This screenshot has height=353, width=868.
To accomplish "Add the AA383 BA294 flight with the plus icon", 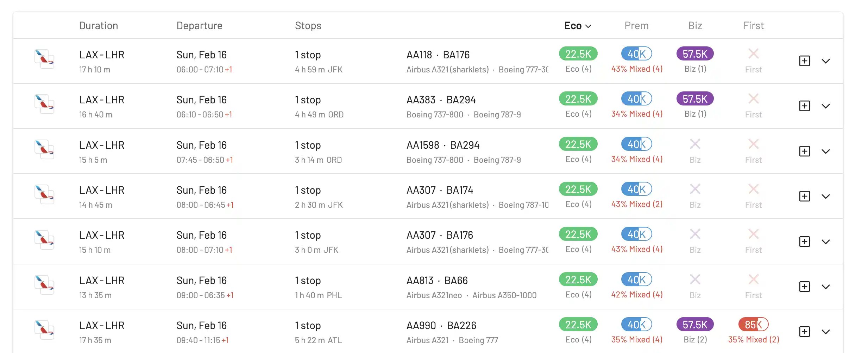I will 804,106.
